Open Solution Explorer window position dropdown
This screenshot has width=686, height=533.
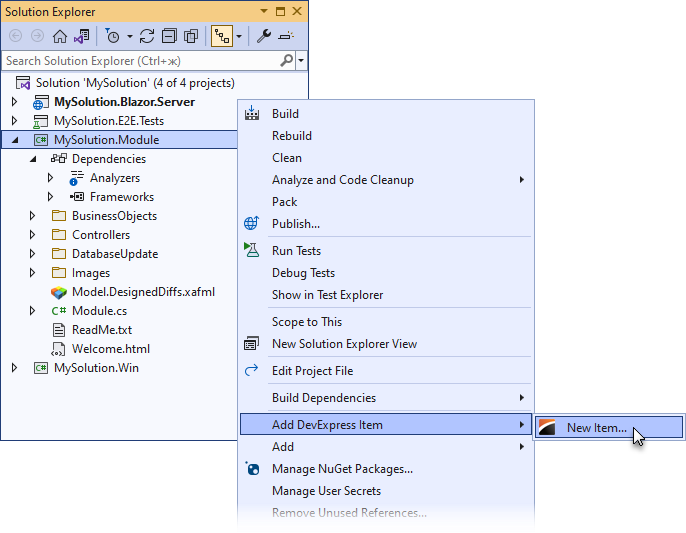pos(264,11)
